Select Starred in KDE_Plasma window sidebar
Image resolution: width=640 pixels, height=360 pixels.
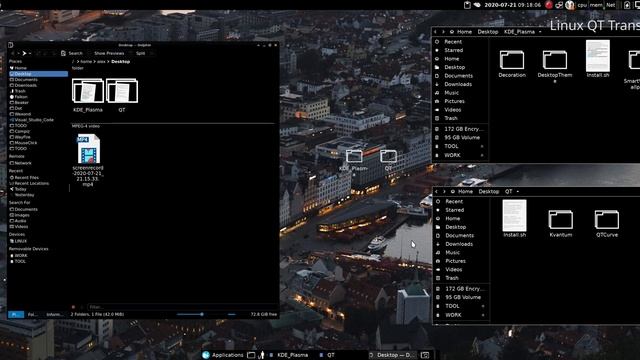[453, 50]
